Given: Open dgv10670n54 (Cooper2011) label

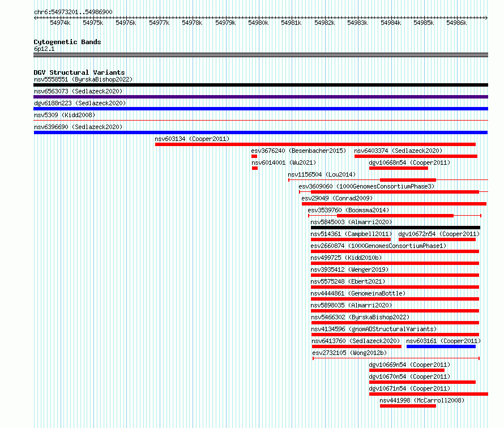Looking at the screenshot, I should (409, 376).
